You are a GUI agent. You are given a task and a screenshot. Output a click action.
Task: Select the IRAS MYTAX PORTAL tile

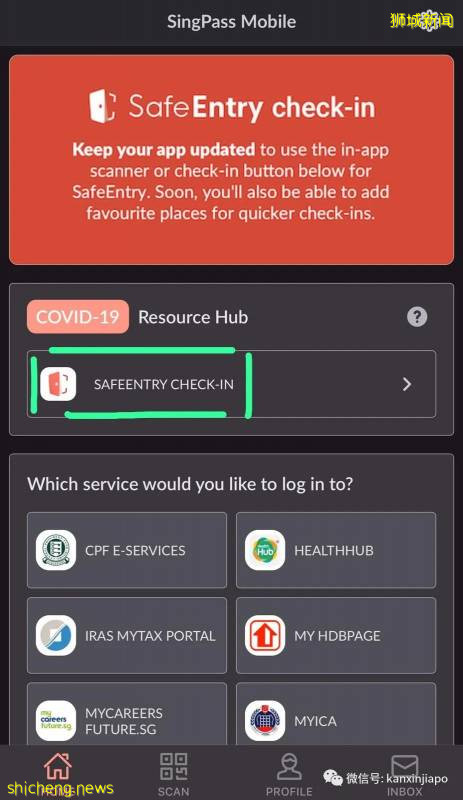tap(127, 635)
